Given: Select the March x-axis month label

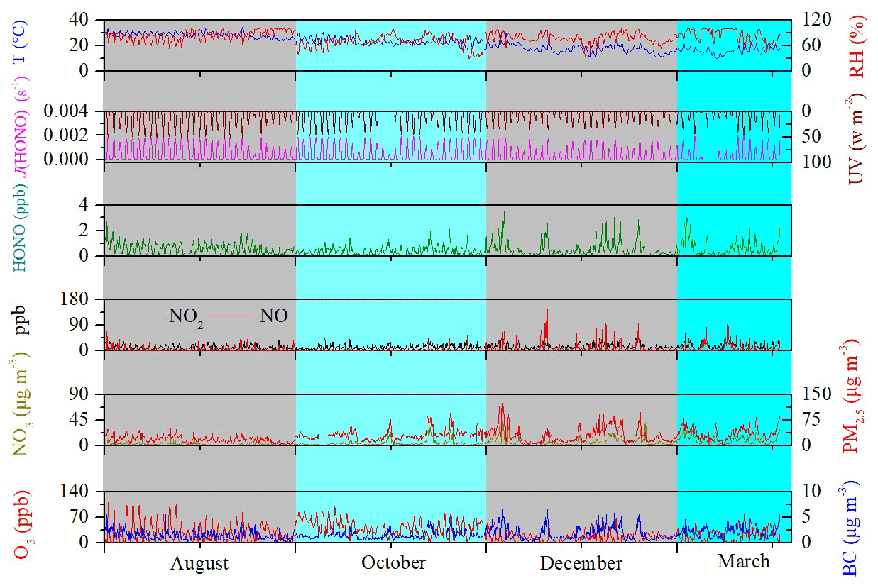Looking at the screenshot, I should tap(743, 561).
